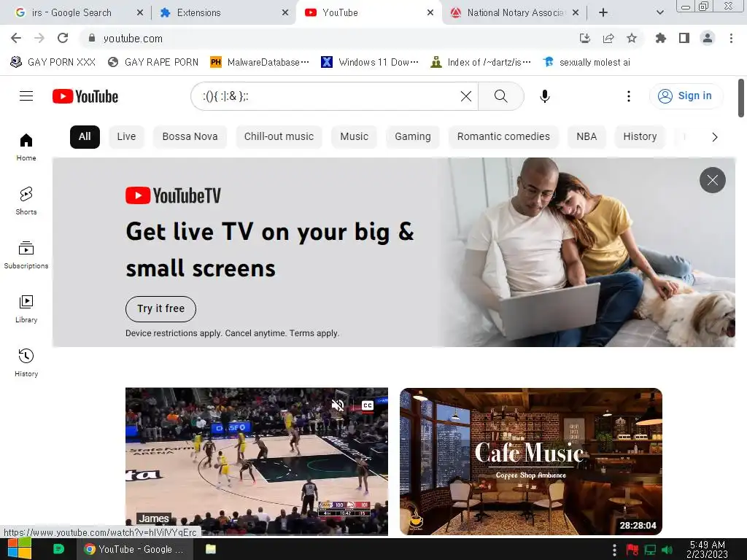747x560 pixels.
Task: Open the Windows Start button
Action: coord(20,549)
